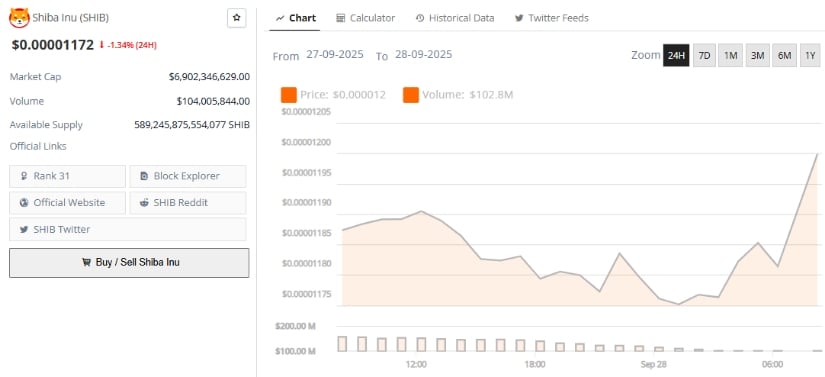The width and height of the screenshot is (825, 377).
Task: Click the shopping cart icon on Buy button
Action: pyautogui.click(x=86, y=262)
